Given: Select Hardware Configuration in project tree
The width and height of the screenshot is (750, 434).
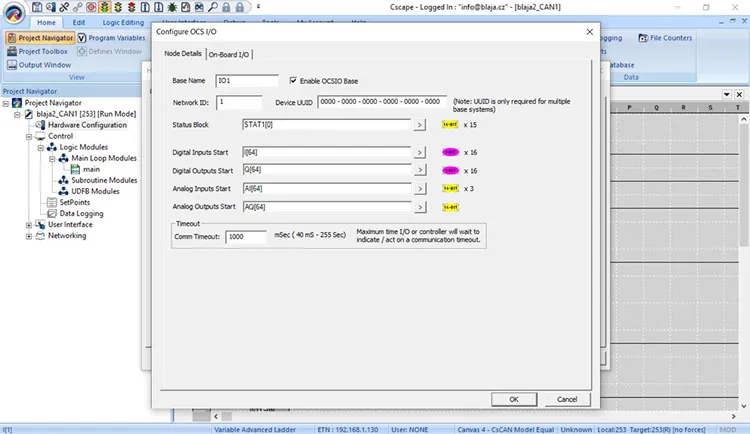Looking at the screenshot, I should pyautogui.click(x=88, y=125).
